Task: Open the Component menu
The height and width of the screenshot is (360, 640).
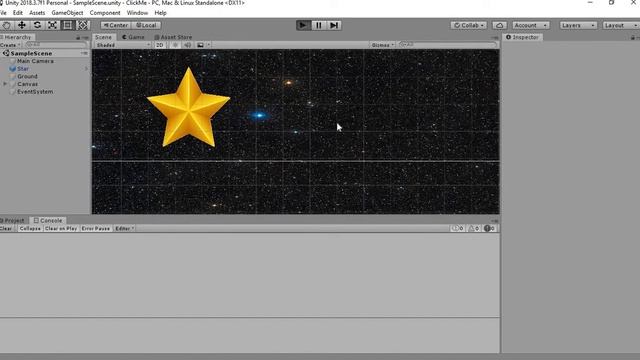Action: tap(105, 13)
